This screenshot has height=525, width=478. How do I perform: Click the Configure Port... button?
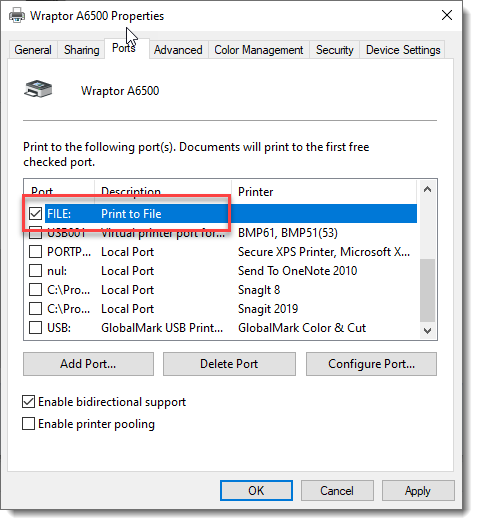[371, 364]
